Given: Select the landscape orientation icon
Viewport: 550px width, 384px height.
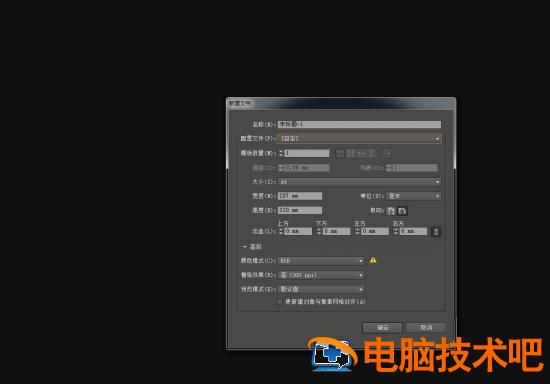Looking at the screenshot, I should 402,211.
